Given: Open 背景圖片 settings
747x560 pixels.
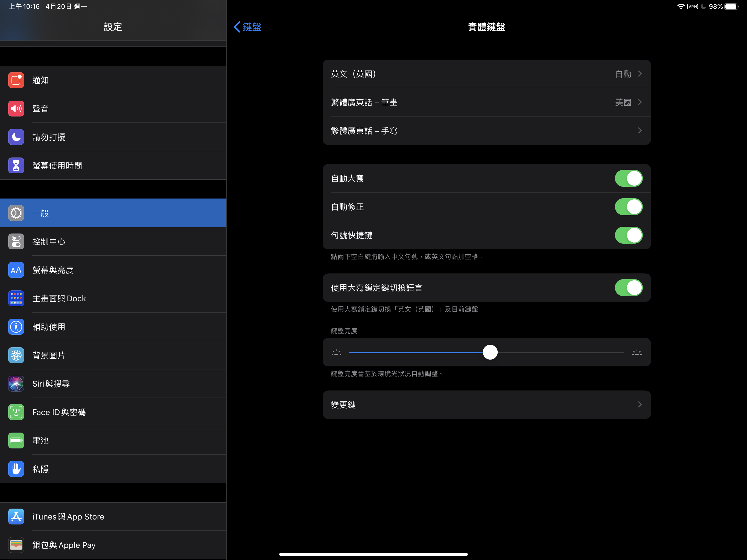Looking at the screenshot, I should click(113, 355).
